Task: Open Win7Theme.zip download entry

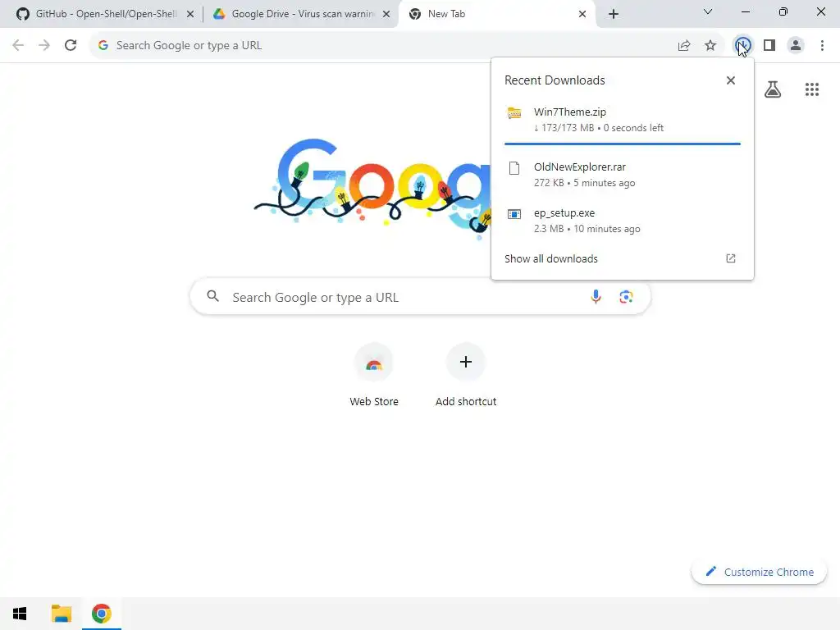Action: coord(623,120)
